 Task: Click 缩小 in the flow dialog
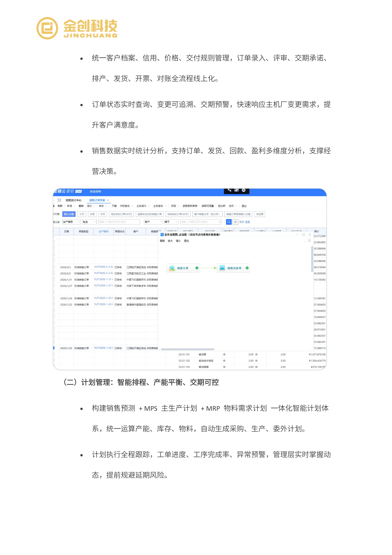click(x=178, y=241)
